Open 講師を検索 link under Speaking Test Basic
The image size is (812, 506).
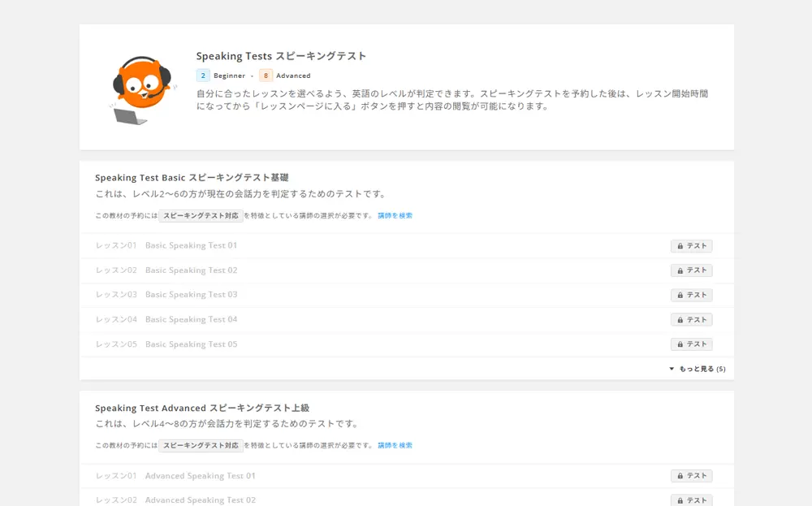click(395, 216)
